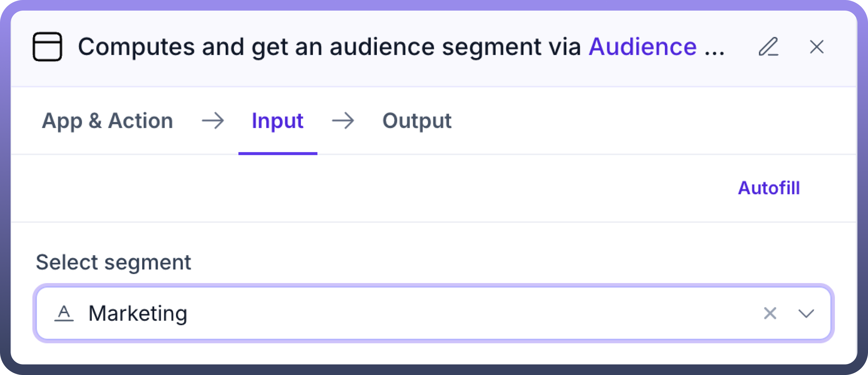Switch to the App & Action tab
Viewport: 868px width, 375px height.
click(x=107, y=121)
